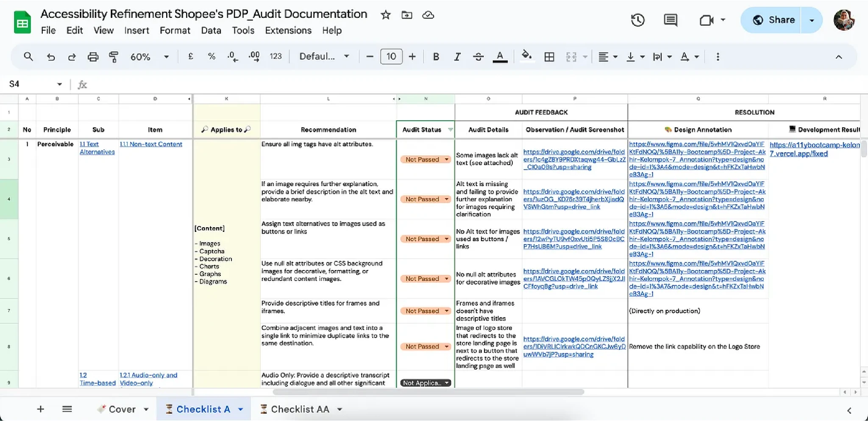Image resolution: width=868 pixels, height=421 pixels.
Task: Toggle strikethrough formatting
Action: (478, 56)
